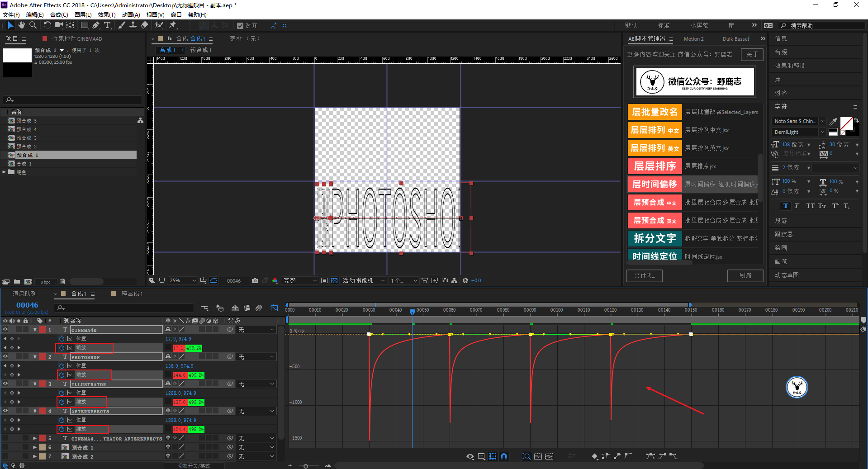868x469 pixels.
Task: Click the text fill color swatch
Action: 846,123
